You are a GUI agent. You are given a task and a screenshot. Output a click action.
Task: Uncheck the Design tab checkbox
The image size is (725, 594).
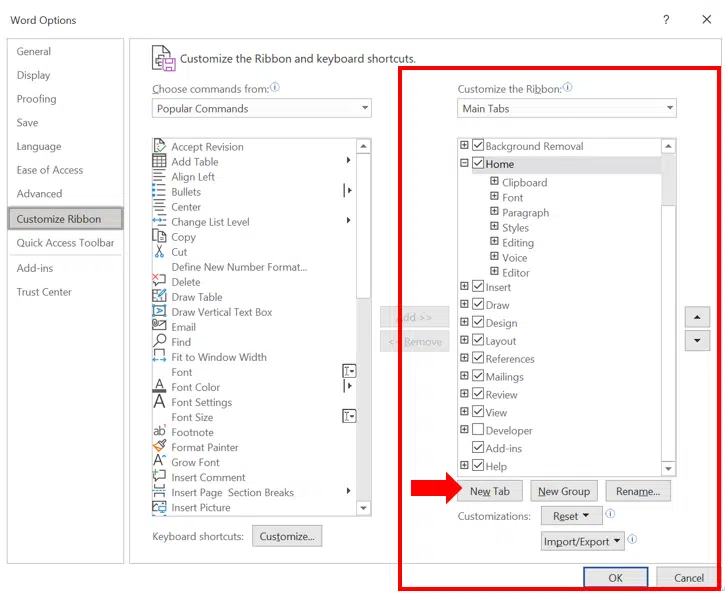point(478,322)
